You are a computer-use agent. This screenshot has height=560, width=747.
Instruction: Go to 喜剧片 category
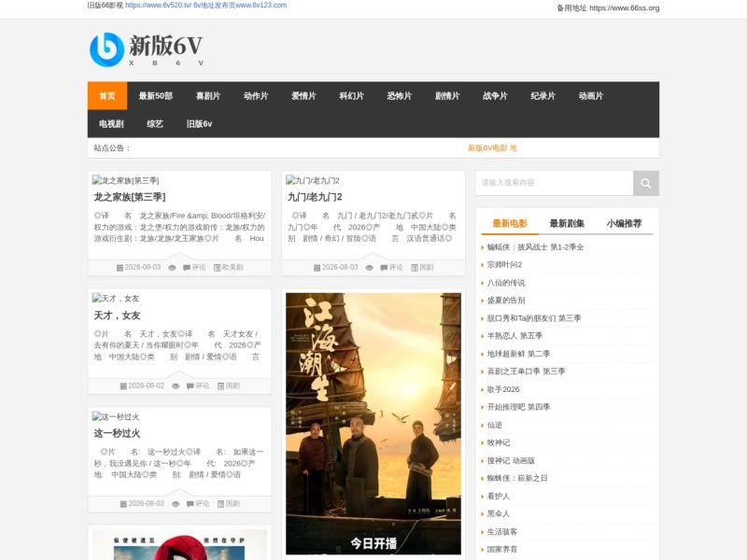(208, 96)
